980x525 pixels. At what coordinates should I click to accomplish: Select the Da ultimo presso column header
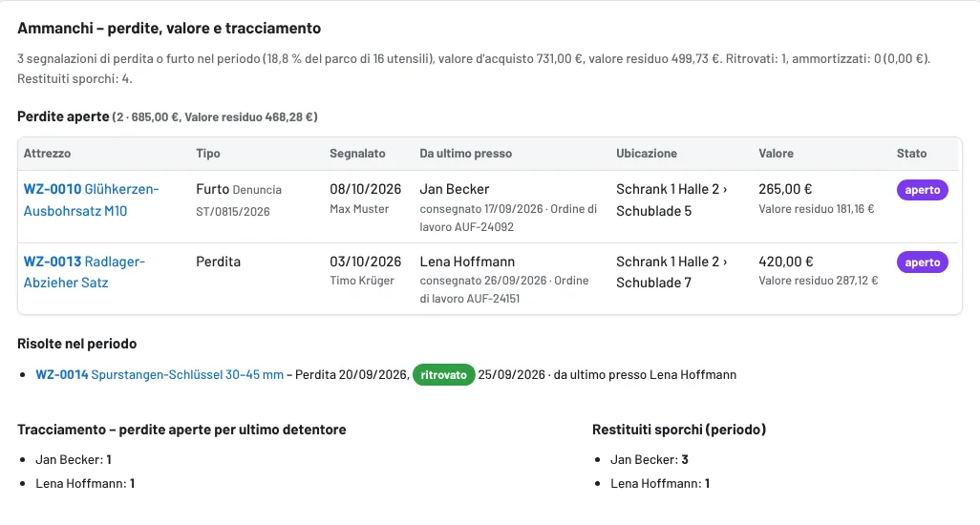[x=465, y=154]
